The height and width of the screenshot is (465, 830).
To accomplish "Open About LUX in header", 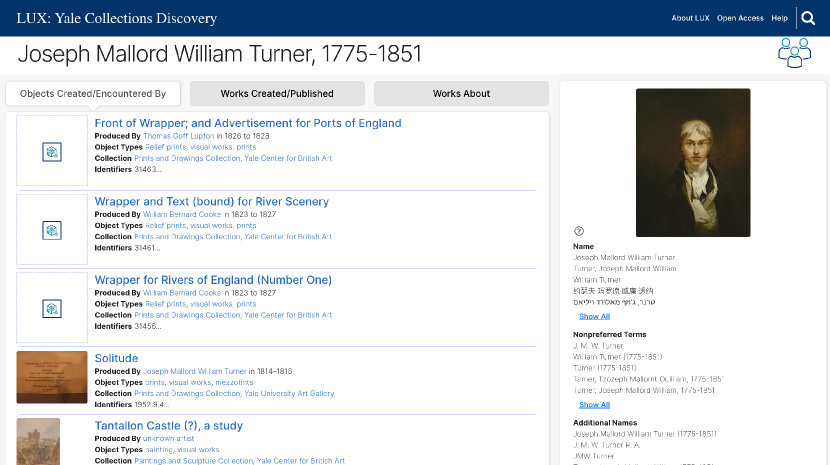I will point(690,18).
